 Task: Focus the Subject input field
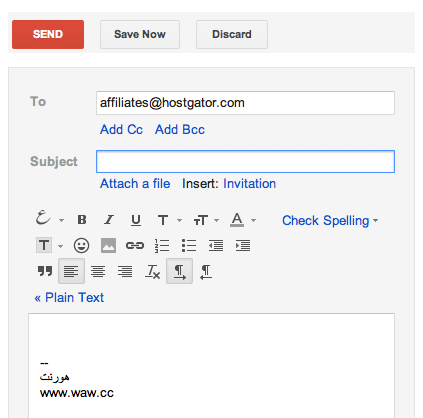pos(245,162)
